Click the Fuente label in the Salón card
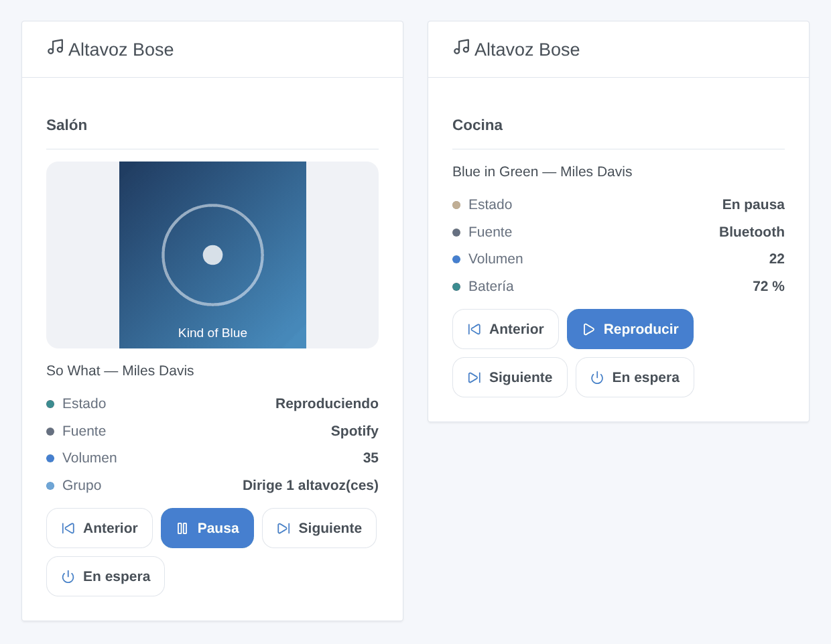 click(x=84, y=431)
